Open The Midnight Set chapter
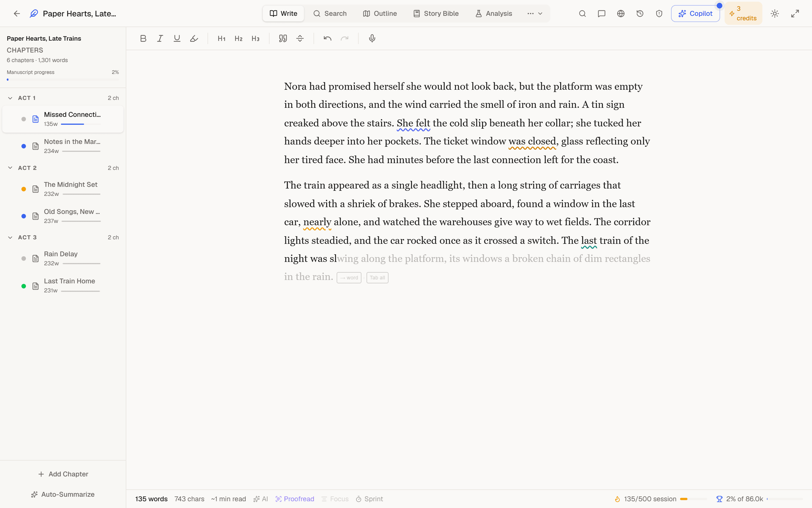This screenshot has height=508, width=812. click(63, 189)
